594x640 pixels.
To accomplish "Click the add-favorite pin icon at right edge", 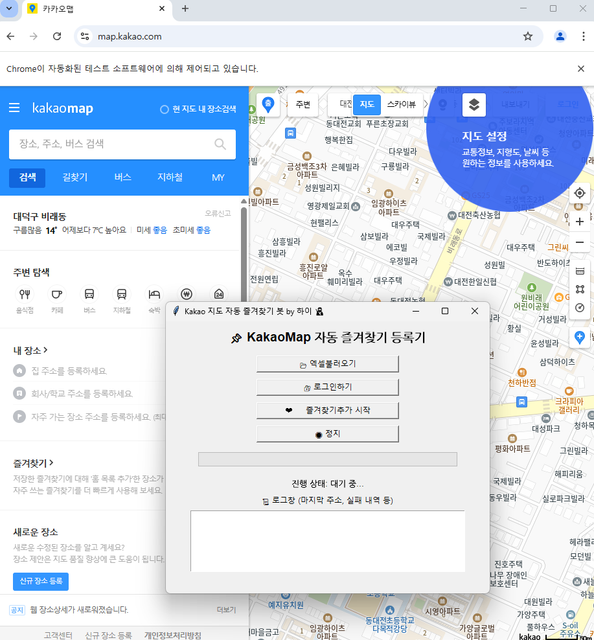I will (x=579, y=338).
